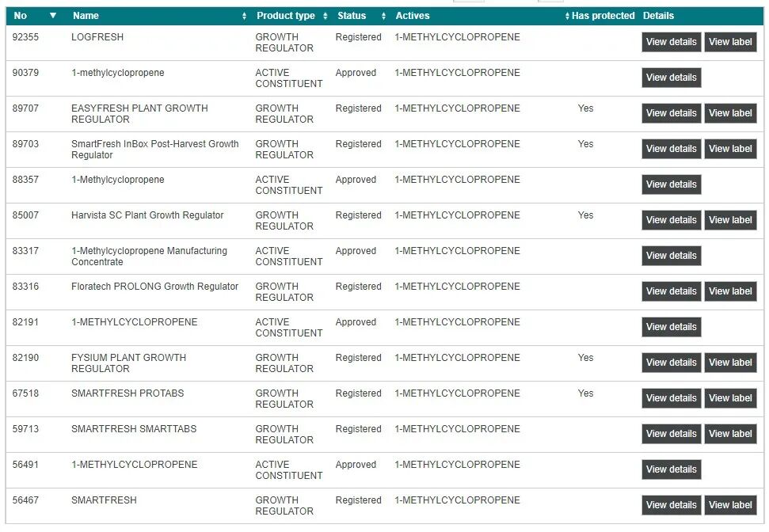Viewport: 769px width, 532px height.
Task: View label for EASYFRESH PLANT GROWTH REGULATOR
Action: pos(730,113)
